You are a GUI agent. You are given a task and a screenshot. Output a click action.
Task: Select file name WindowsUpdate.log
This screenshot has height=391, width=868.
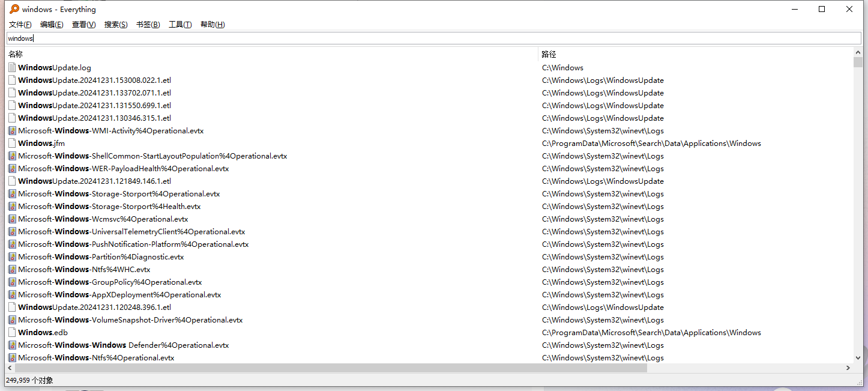55,68
